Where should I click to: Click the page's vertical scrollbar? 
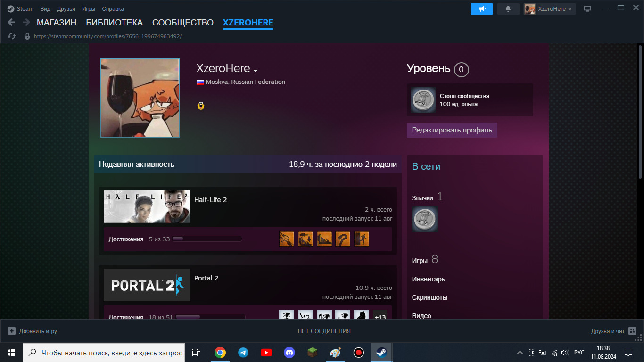coord(640,112)
